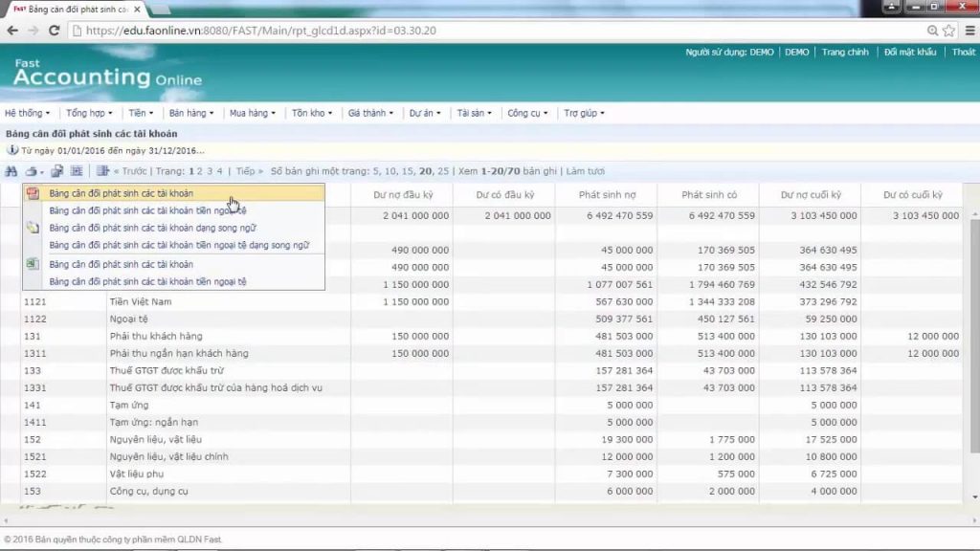The image size is (980, 551).
Task: Open the Giá thành menu
Action: 370,113
